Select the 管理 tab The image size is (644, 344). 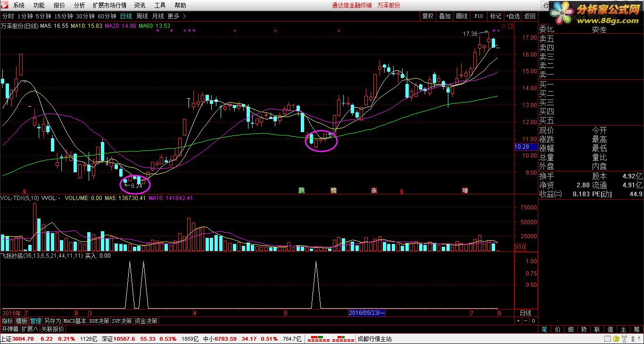[36, 321]
